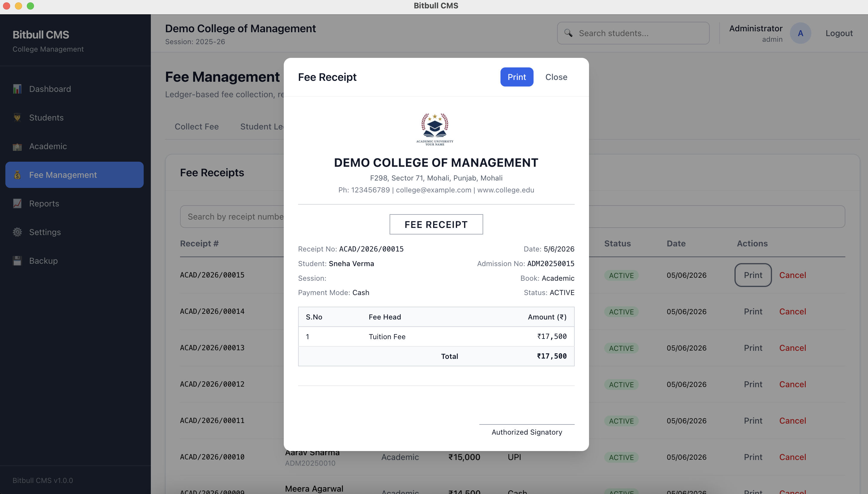Click the Bitbull CMS v1.0.0 version label
This screenshot has height=494, width=868.
(x=43, y=480)
